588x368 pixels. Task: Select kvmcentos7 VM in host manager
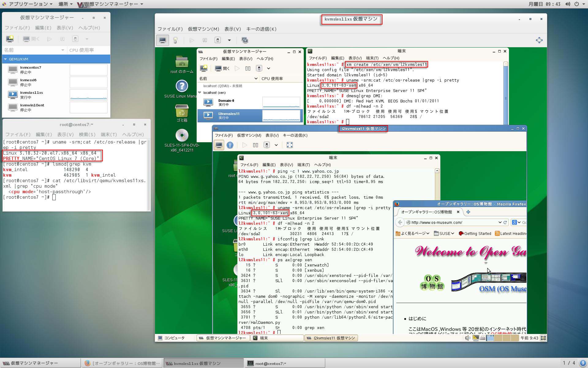pyautogui.click(x=56, y=70)
